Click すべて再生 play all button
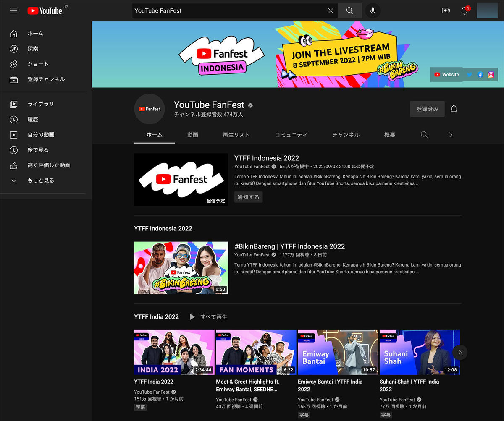This screenshot has width=504, height=421. point(209,317)
